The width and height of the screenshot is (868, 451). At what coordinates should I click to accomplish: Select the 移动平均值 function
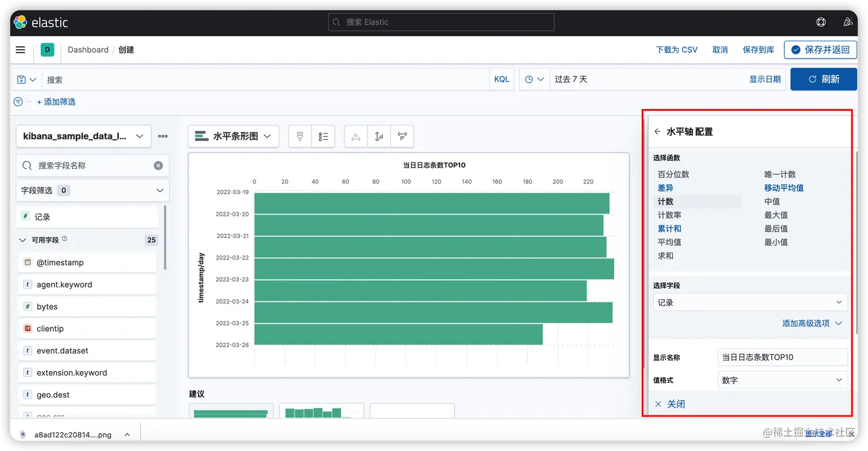784,188
